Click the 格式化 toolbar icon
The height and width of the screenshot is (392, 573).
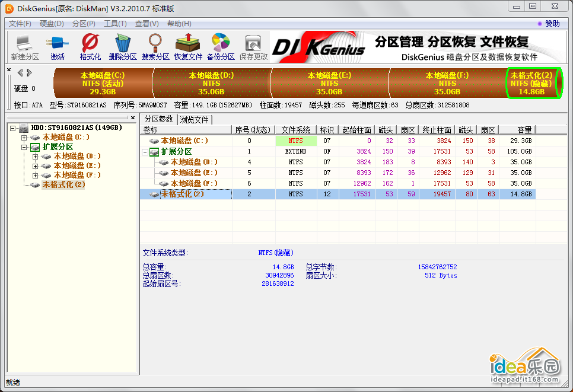90,47
